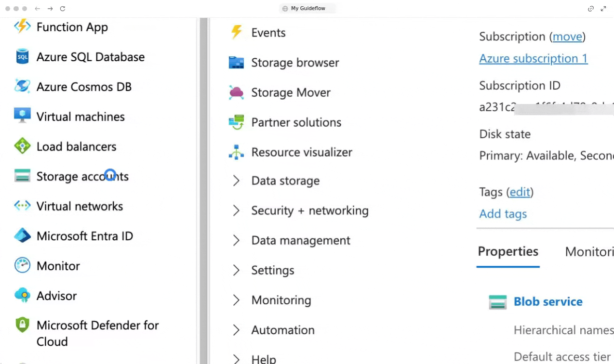
Task: Click the Monitor gauge icon
Action: pos(22,265)
